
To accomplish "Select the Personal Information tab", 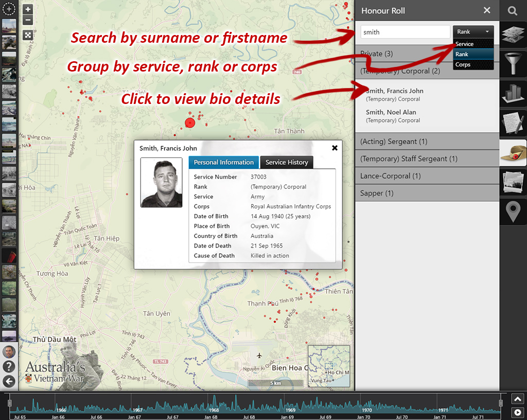I will click(224, 163).
